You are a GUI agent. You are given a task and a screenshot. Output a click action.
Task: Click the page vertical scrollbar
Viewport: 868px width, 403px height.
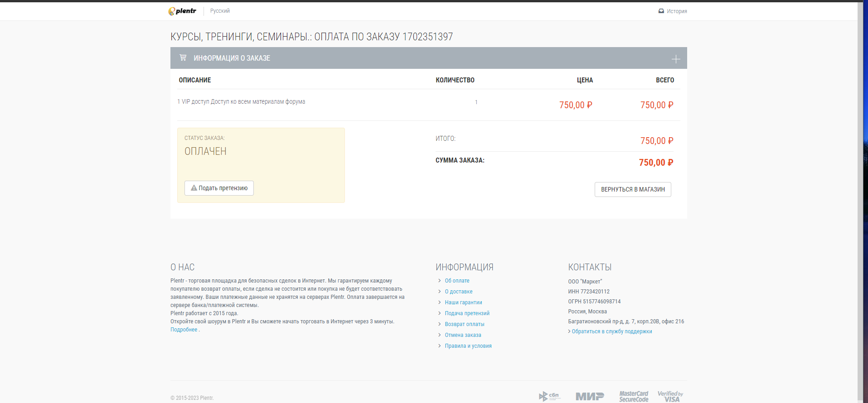click(x=860, y=201)
